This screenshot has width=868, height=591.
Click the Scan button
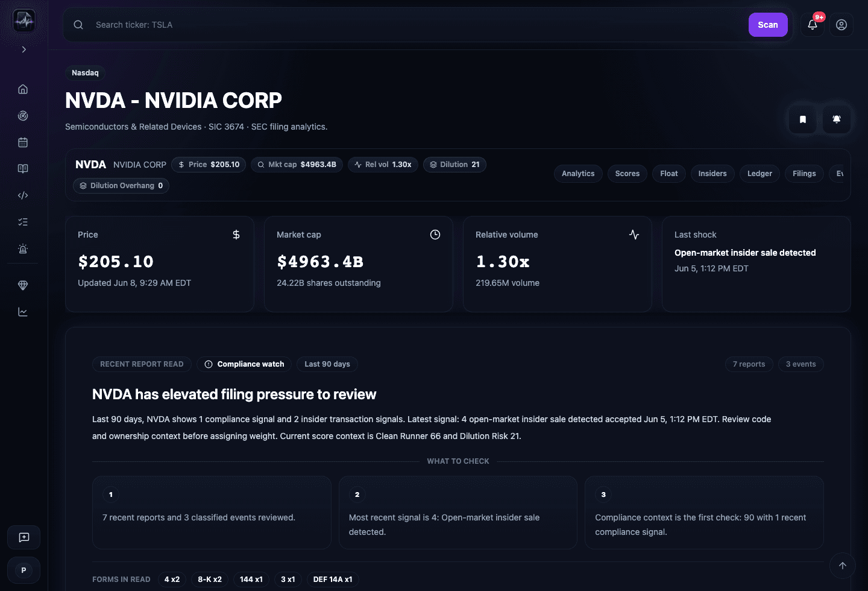(768, 25)
